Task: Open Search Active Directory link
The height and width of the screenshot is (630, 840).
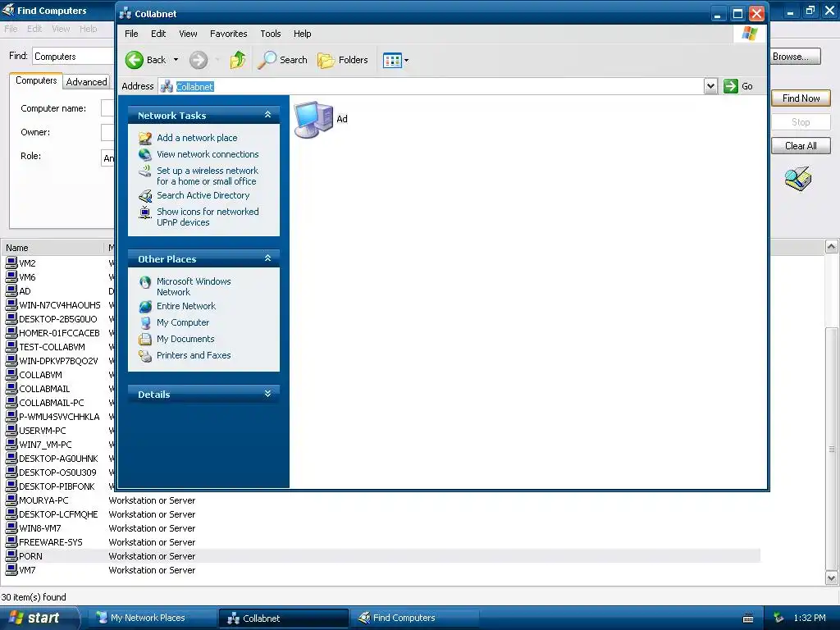Action: (203, 195)
